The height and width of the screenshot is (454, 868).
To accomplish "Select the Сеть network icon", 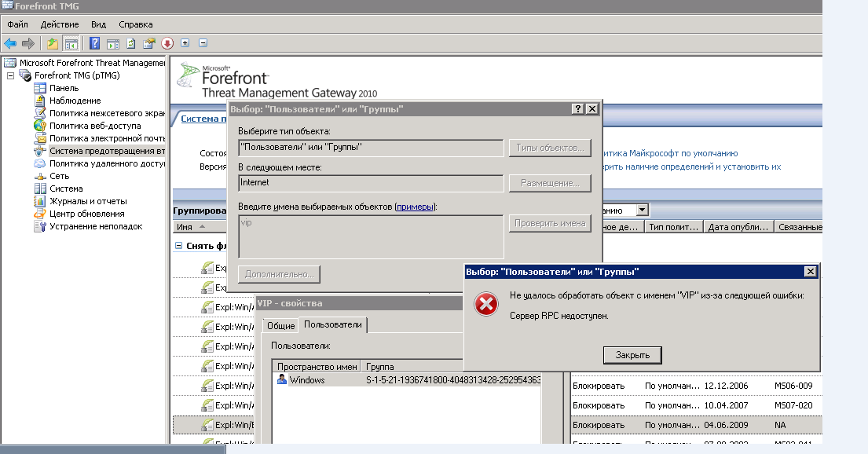I will point(40,176).
